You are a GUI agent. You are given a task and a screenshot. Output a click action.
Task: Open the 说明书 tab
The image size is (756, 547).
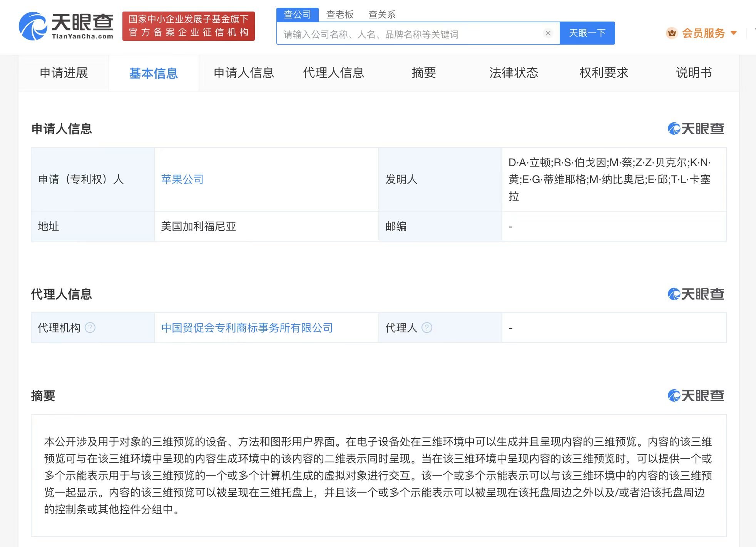pyautogui.click(x=694, y=73)
